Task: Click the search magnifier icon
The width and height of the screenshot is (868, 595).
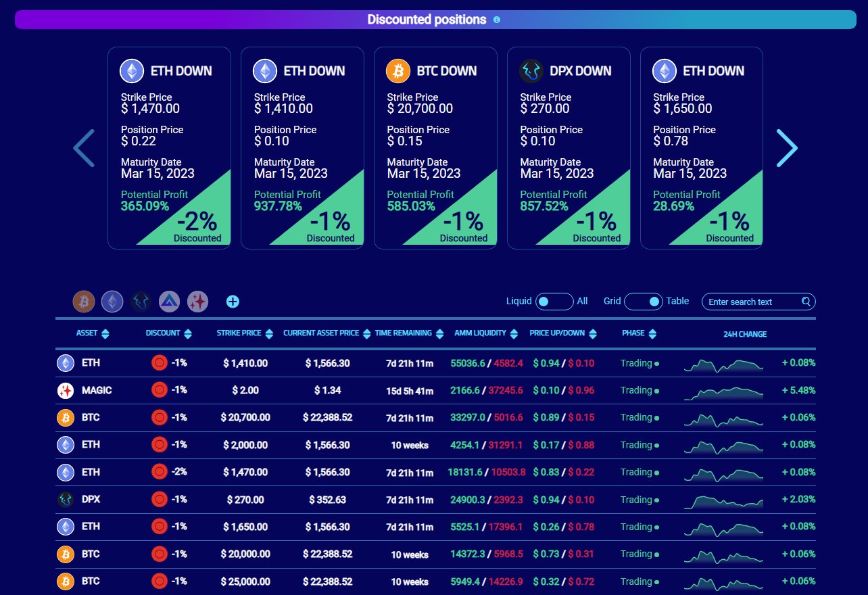Action: (806, 302)
